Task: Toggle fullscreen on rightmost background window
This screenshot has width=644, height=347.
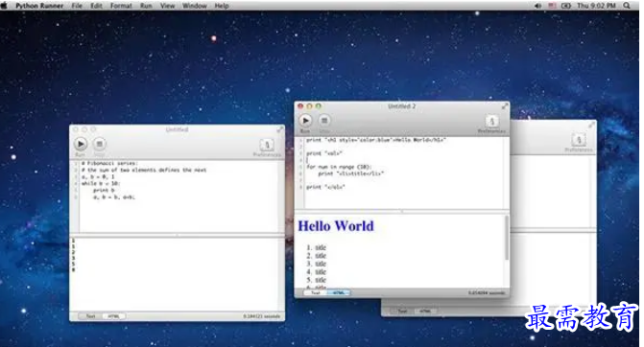Action: pos(591,125)
